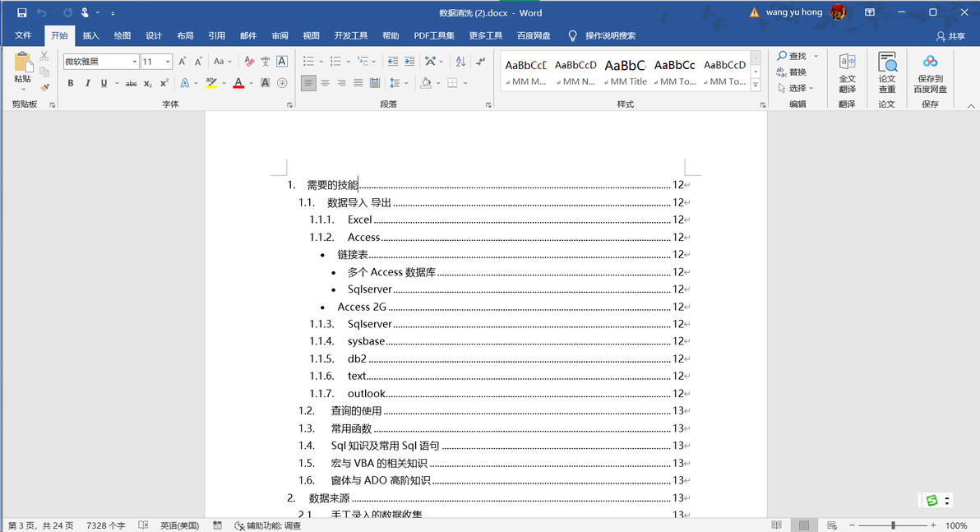Apply subscript formatting
980x532 pixels.
click(147, 83)
